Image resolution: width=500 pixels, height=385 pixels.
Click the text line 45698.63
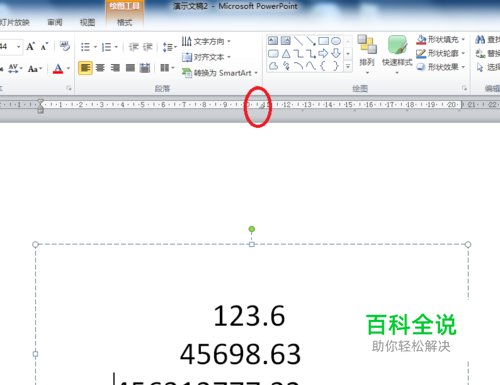click(x=240, y=354)
